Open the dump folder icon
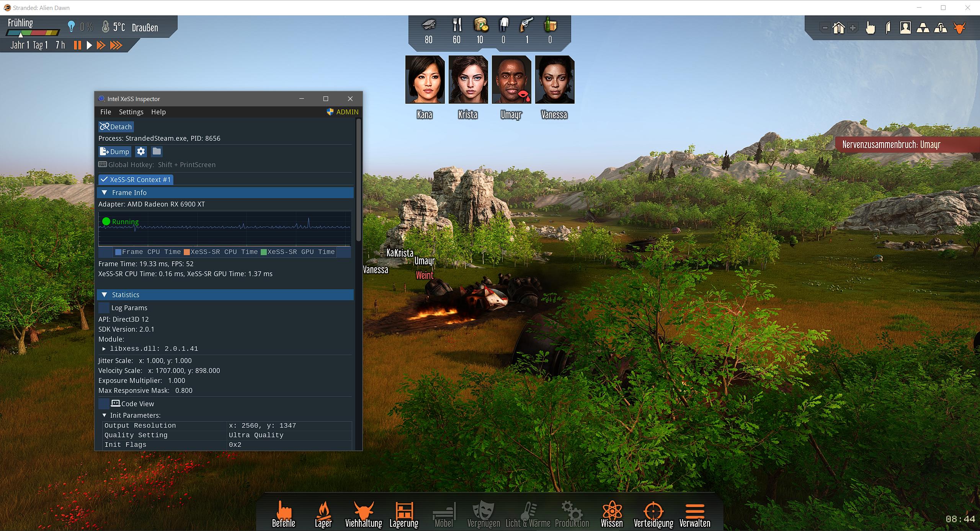This screenshot has width=980, height=531. point(157,151)
